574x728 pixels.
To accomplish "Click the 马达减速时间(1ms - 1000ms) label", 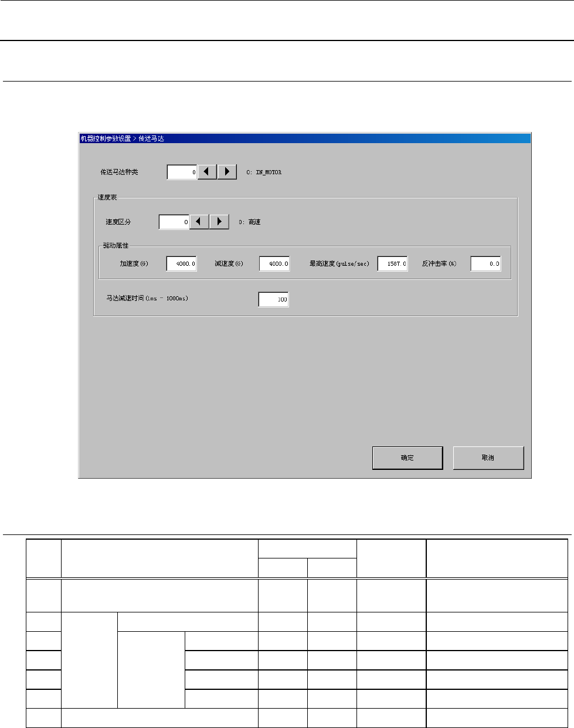I will coord(147,299).
